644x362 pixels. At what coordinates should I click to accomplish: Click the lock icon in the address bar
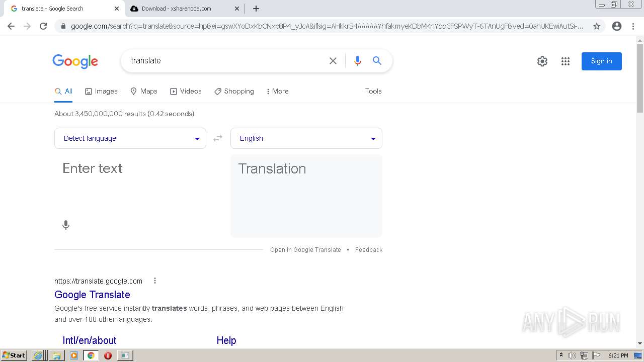click(63, 26)
